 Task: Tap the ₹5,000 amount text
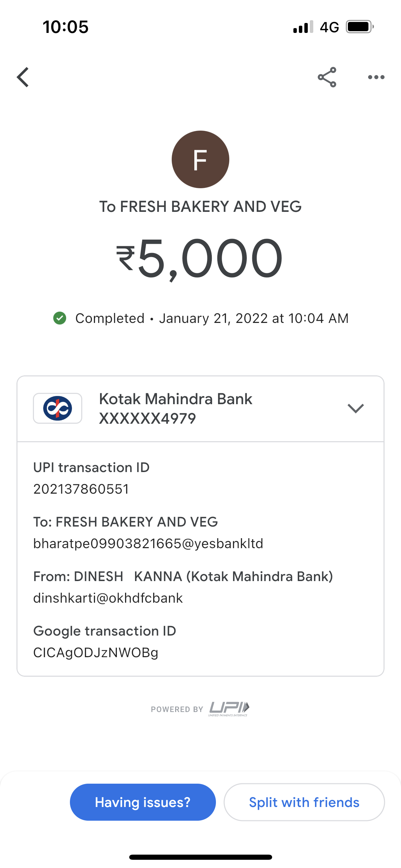tap(200, 259)
